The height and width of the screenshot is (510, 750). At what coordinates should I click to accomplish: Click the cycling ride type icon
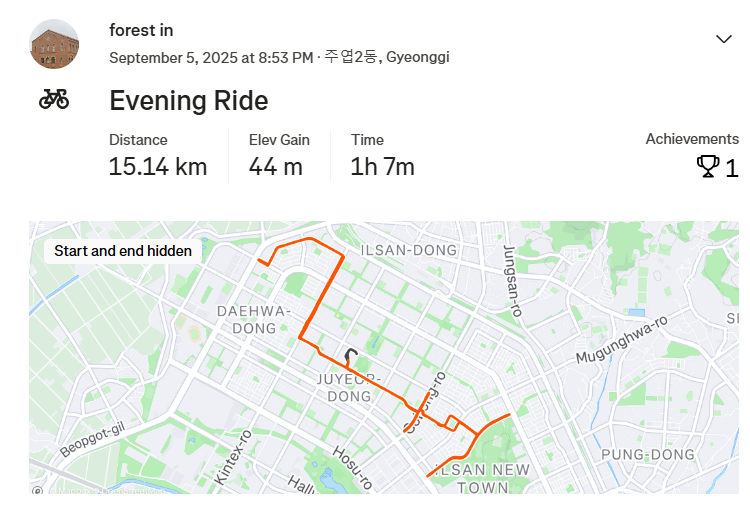[x=54, y=99]
